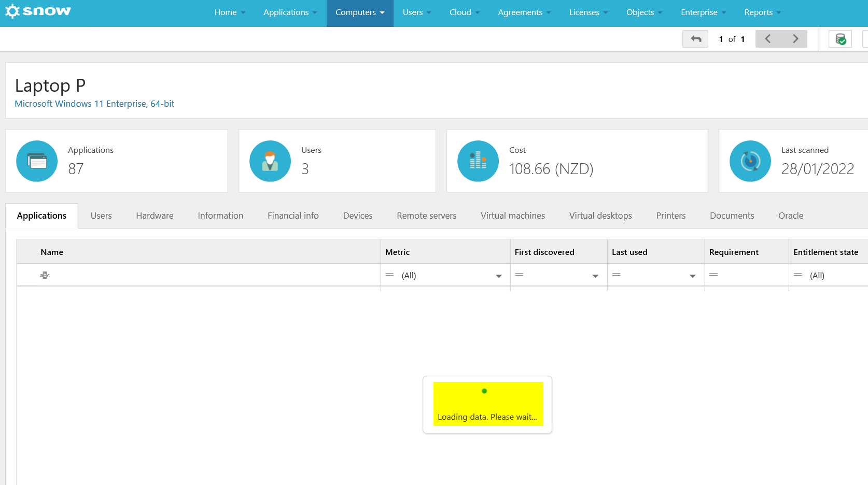
Task: Open the Agreements navigation menu
Action: click(x=524, y=12)
